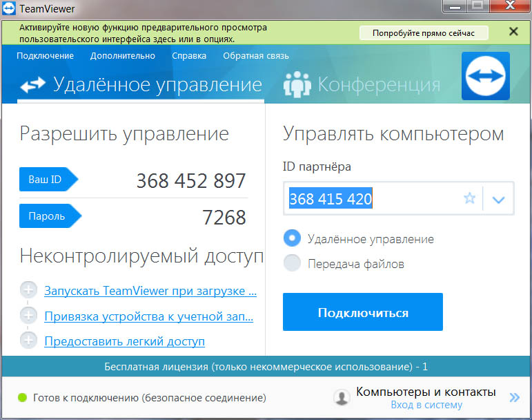Click the password value 7268

point(224,218)
